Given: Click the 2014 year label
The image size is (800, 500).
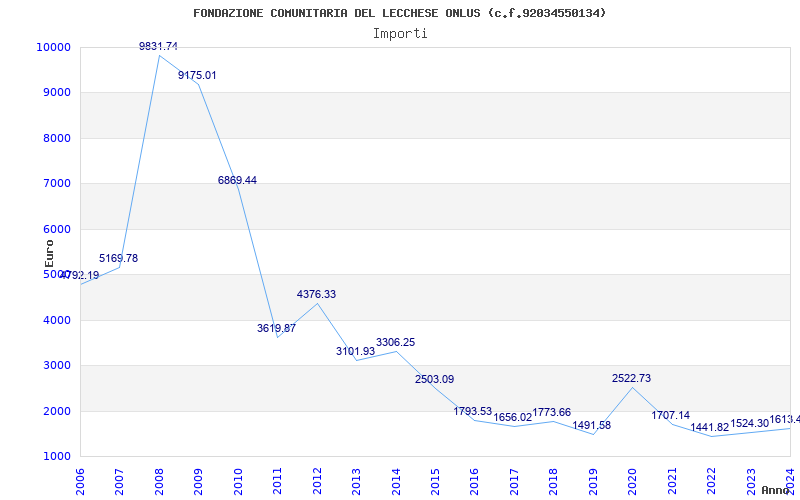Looking at the screenshot, I should [395, 481].
